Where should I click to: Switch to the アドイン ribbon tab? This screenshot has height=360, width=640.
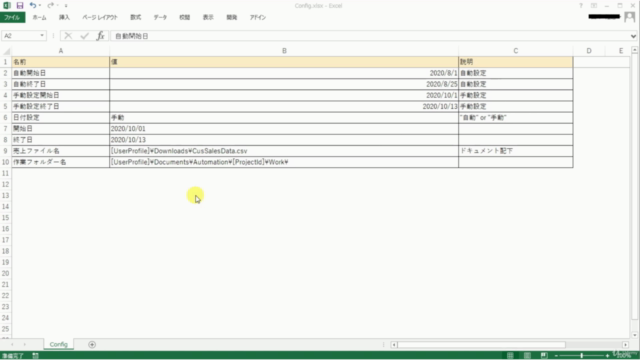pos(258,18)
